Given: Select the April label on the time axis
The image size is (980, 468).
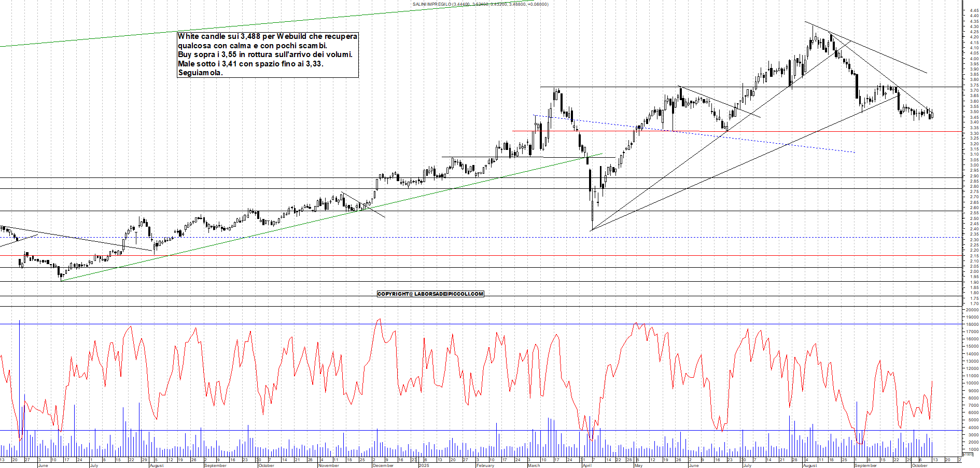Looking at the screenshot, I should tap(586, 465).
